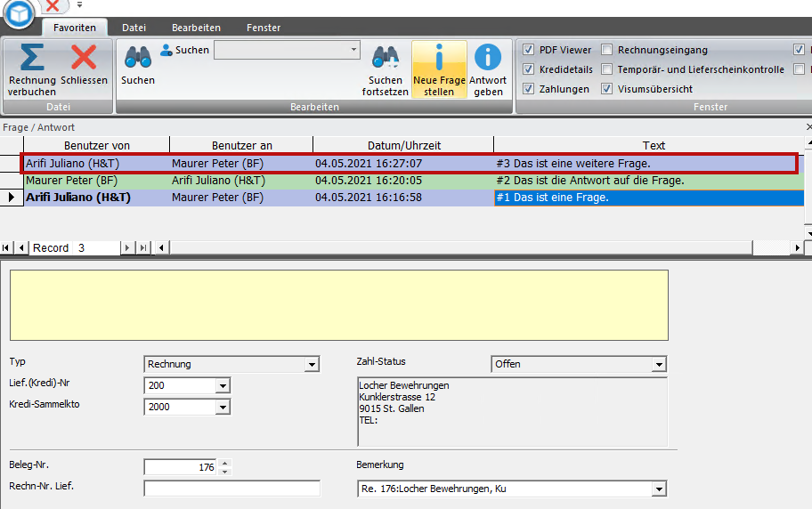
Task: Open the Datei ribbon tab
Action: click(x=134, y=28)
